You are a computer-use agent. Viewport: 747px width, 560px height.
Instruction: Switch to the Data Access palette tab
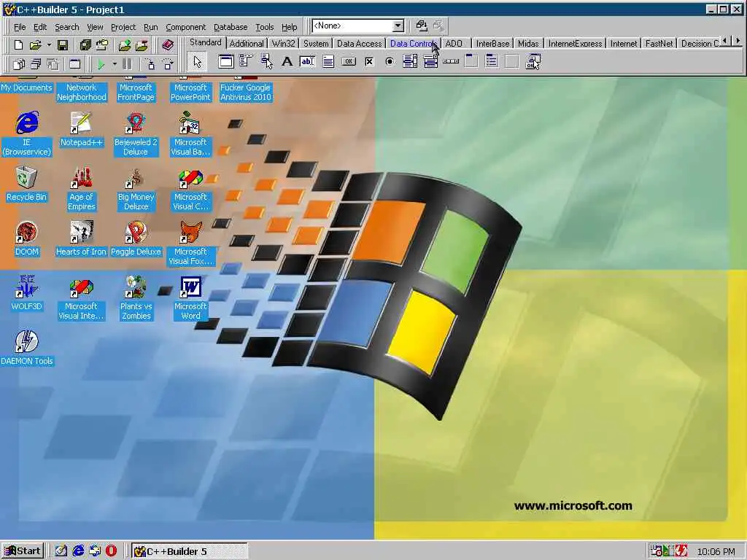coord(359,43)
